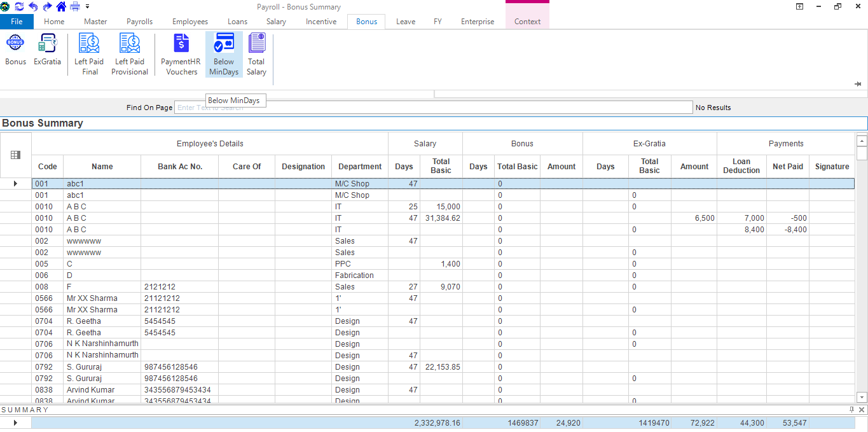The height and width of the screenshot is (432, 868).
Task: Open the Enterprise tab
Action: [x=478, y=22]
